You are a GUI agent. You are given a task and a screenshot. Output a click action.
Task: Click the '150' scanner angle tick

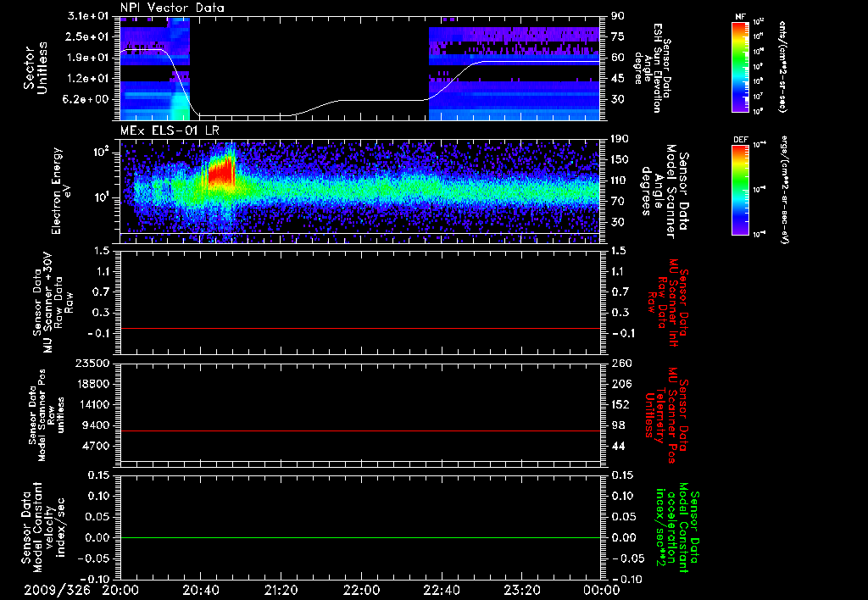pos(620,159)
